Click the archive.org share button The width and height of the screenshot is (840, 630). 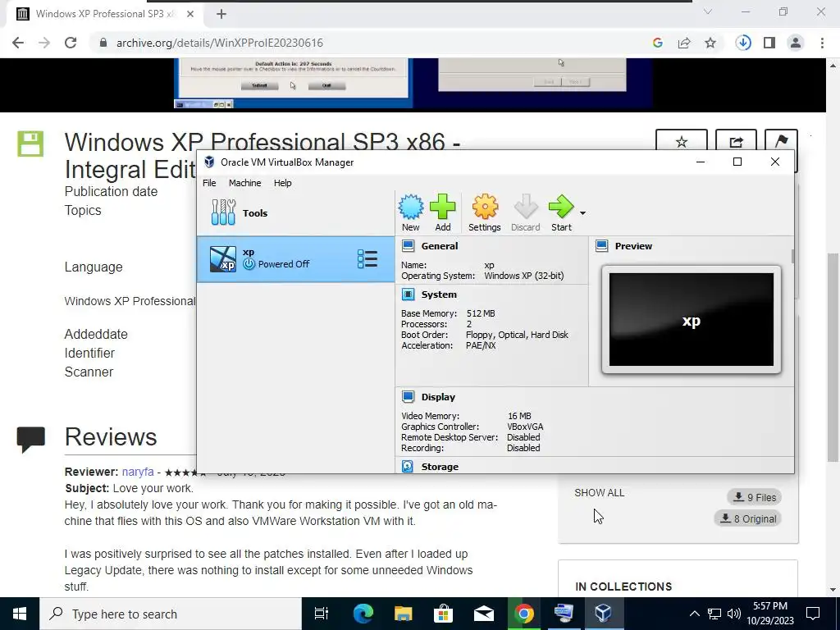click(736, 142)
